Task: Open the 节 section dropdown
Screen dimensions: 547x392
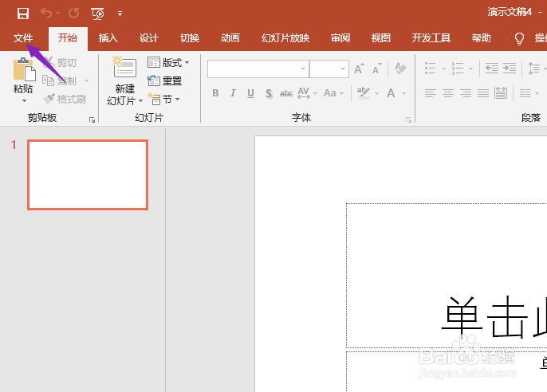Action: [x=163, y=100]
